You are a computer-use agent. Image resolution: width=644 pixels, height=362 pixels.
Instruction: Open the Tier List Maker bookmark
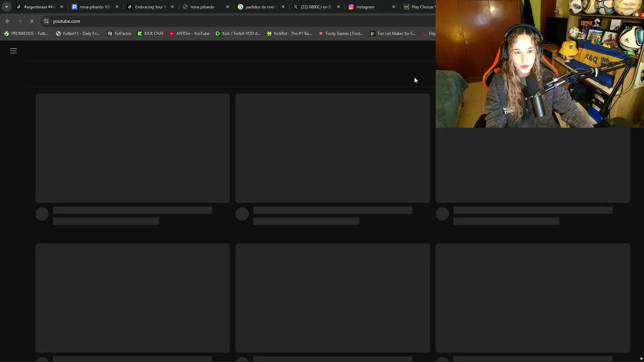392,34
